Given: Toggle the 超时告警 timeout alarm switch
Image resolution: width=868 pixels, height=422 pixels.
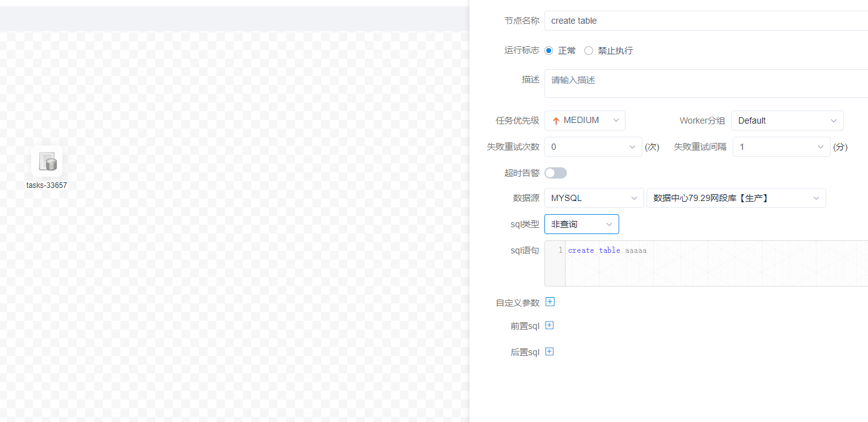Looking at the screenshot, I should 556,173.
